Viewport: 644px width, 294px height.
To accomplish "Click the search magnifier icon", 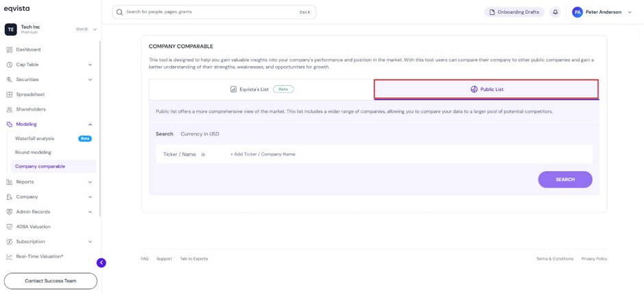I will point(119,12).
